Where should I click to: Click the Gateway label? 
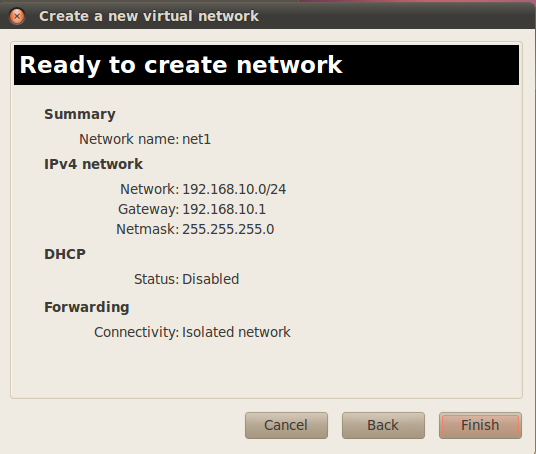point(148,209)
